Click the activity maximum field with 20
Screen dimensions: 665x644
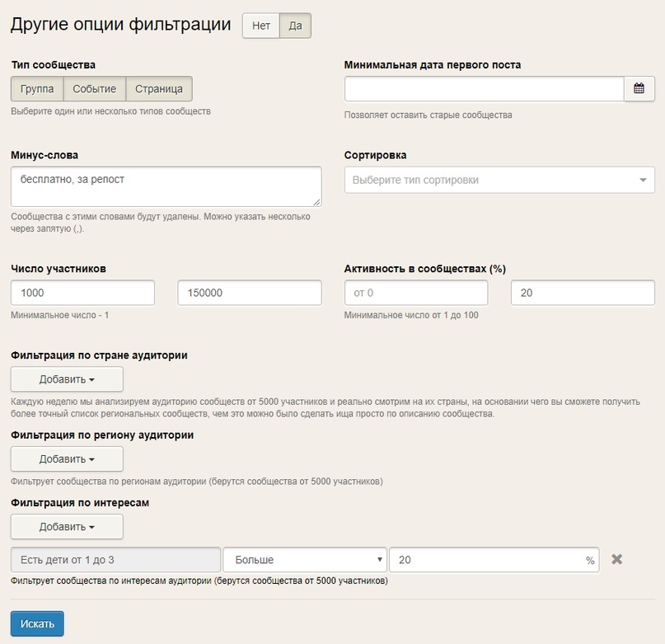point(583,293)
